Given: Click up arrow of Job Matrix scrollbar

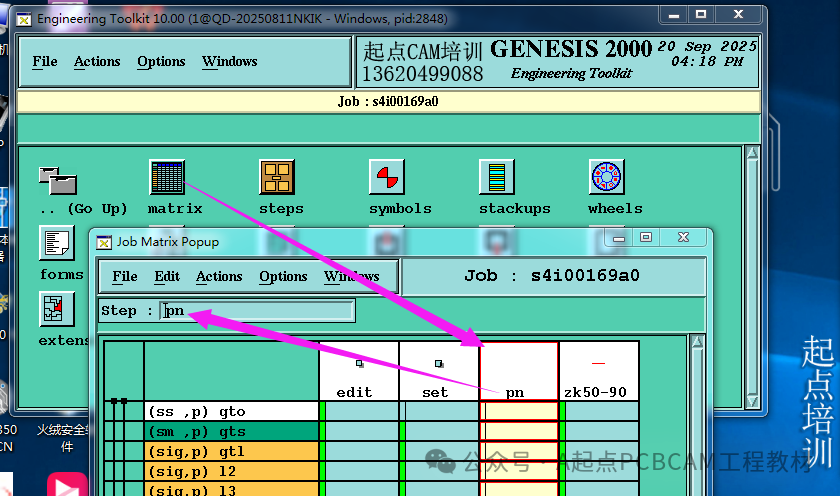Looking at the screenshot, I should pyautogui.click(x=697, y=342).
